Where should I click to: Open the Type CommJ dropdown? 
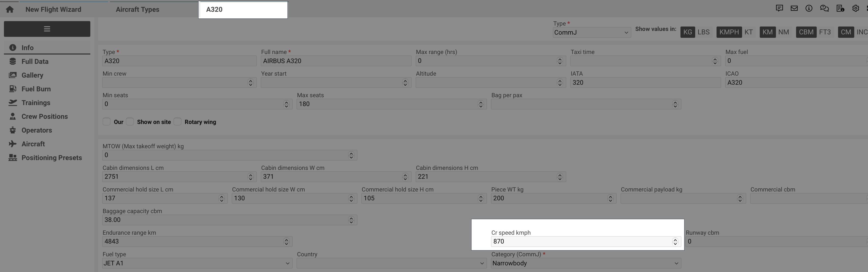point(591,33)
